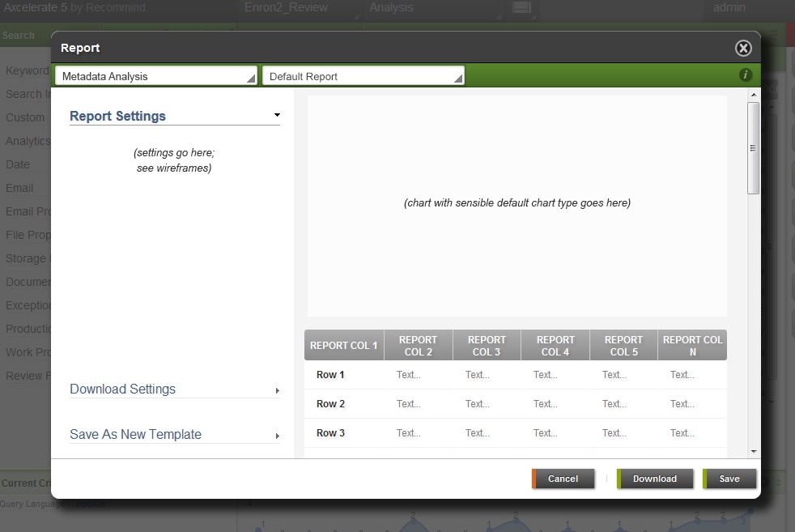Click the Row 2 label in the table

coord(330,404)
